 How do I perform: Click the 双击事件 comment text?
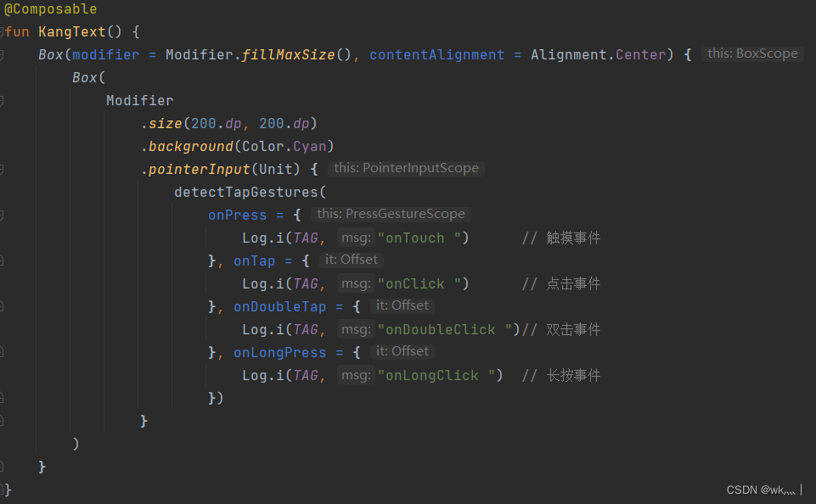click(574, 328)
